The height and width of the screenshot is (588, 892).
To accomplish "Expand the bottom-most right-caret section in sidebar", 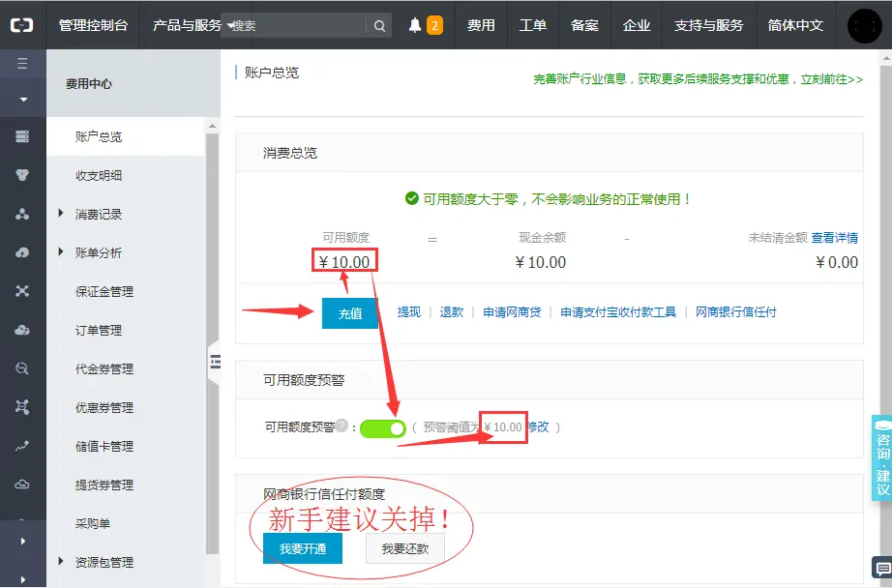I will [x=23, y=580].
